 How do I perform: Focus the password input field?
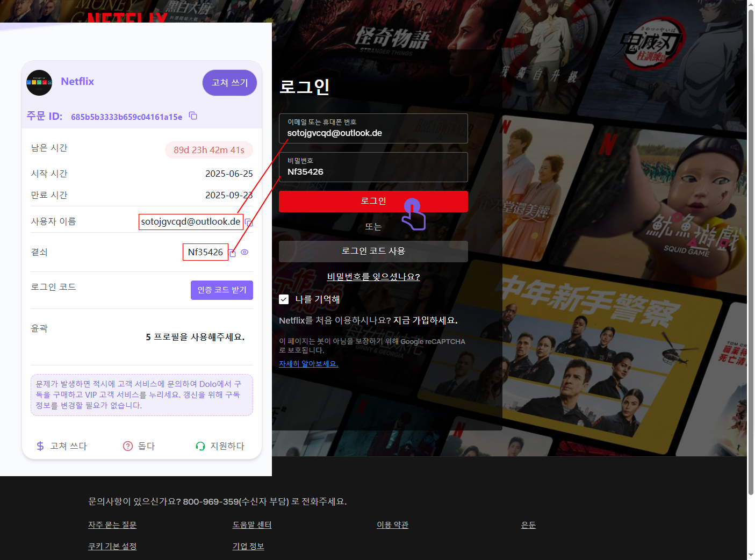(x=373, y=167)
